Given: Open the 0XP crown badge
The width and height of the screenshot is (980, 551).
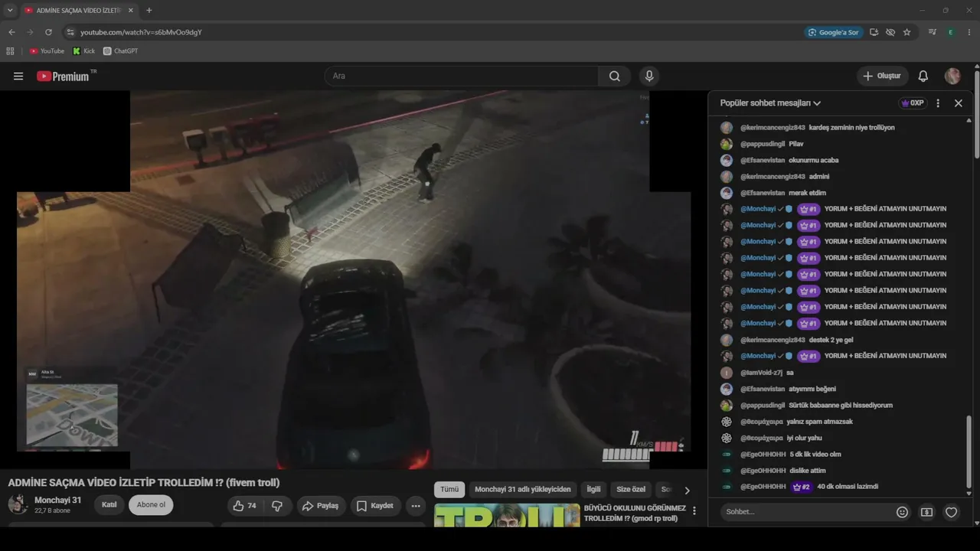Looking at the screenshot, I should [913, 103].
